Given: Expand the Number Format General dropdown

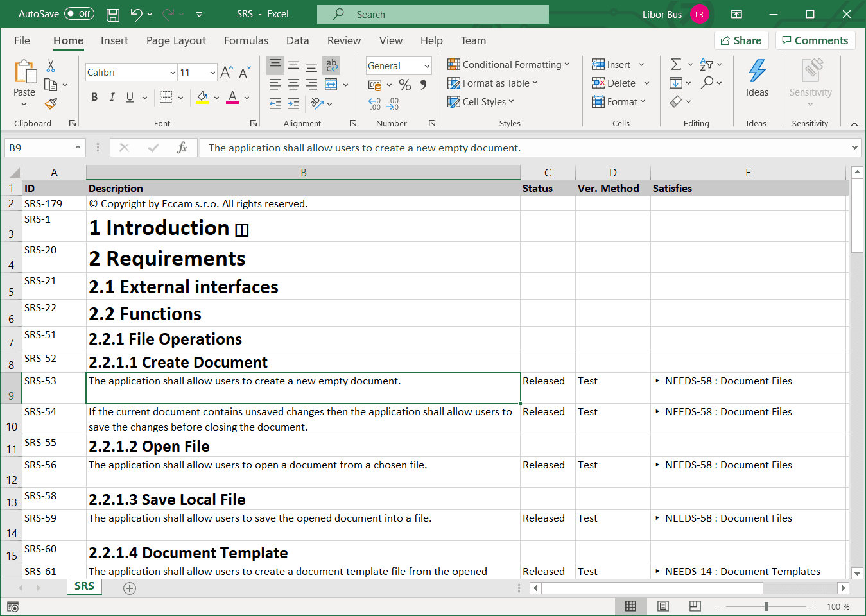Looking at the screenshot, I should click(x=426, y=66).
